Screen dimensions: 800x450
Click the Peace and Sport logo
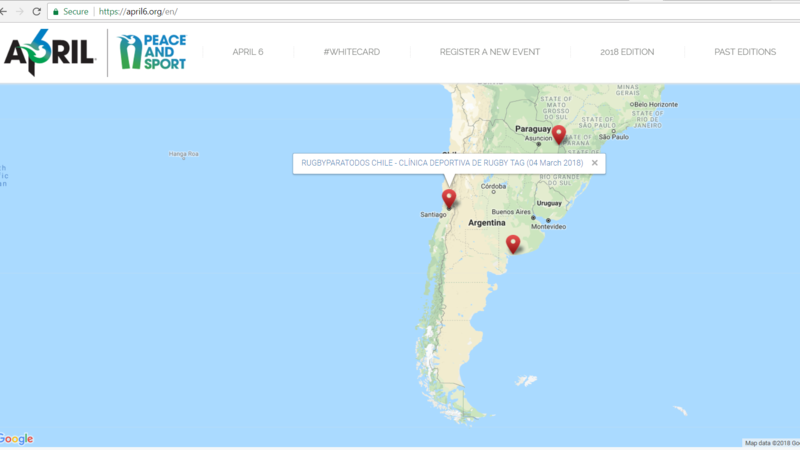(x=152, y=53)
